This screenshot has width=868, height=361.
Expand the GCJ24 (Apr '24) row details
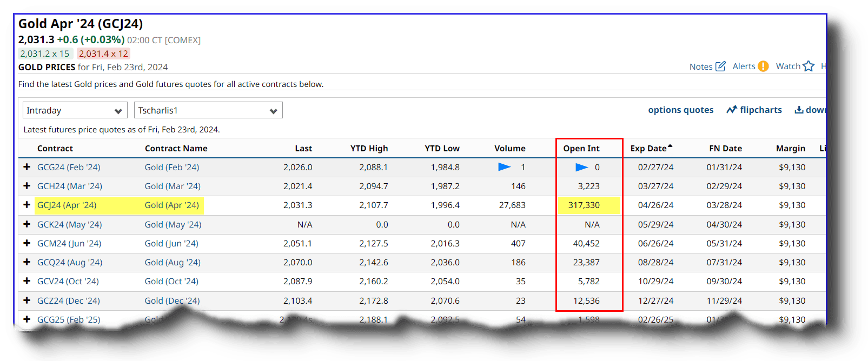(26, 205)
